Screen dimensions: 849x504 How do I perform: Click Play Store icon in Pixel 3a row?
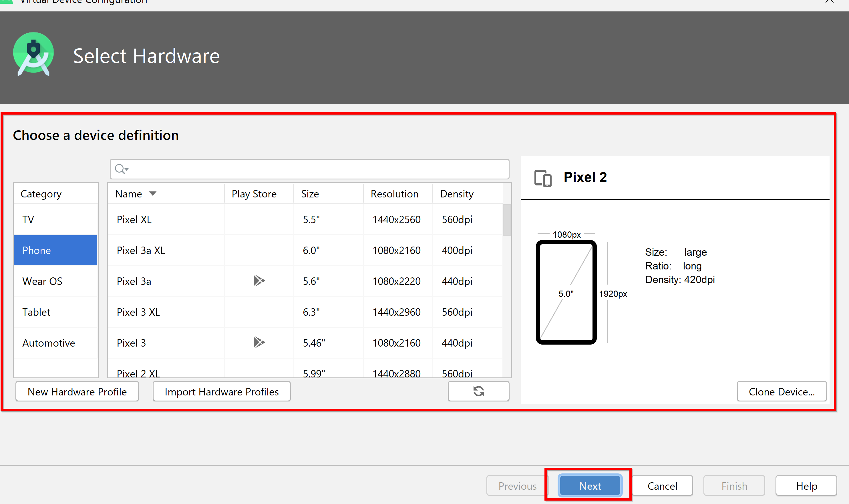[259, 281]
